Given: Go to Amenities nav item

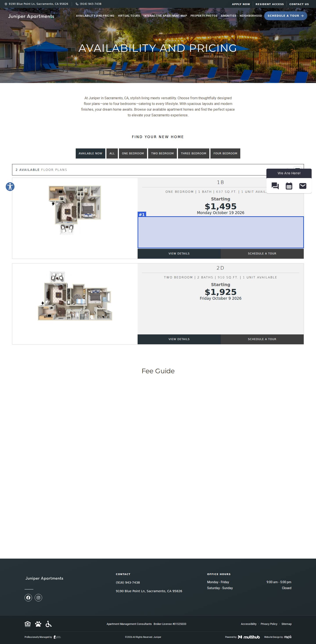Looking at the screenshot, I should [228, 16].
